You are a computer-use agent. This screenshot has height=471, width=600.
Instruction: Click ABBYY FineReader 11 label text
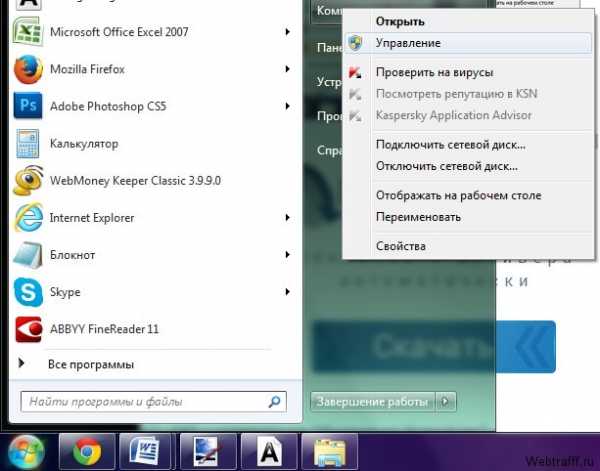(x=104, y=329)
